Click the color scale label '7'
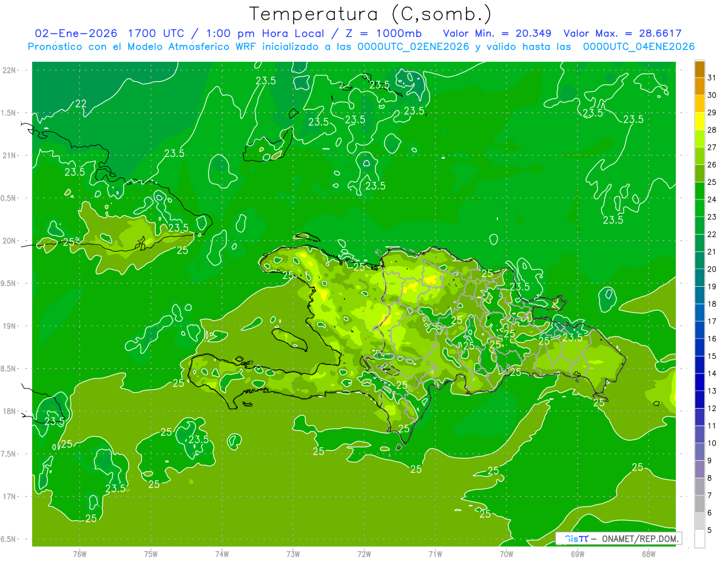Image resolution: width=728 pixels, height=562 pixels. 710,495
